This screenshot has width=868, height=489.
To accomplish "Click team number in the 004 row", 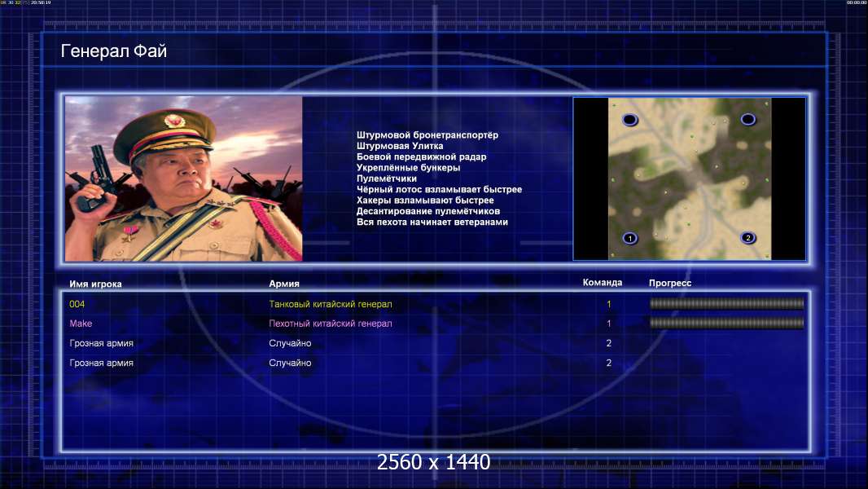I will pos(608,304).
